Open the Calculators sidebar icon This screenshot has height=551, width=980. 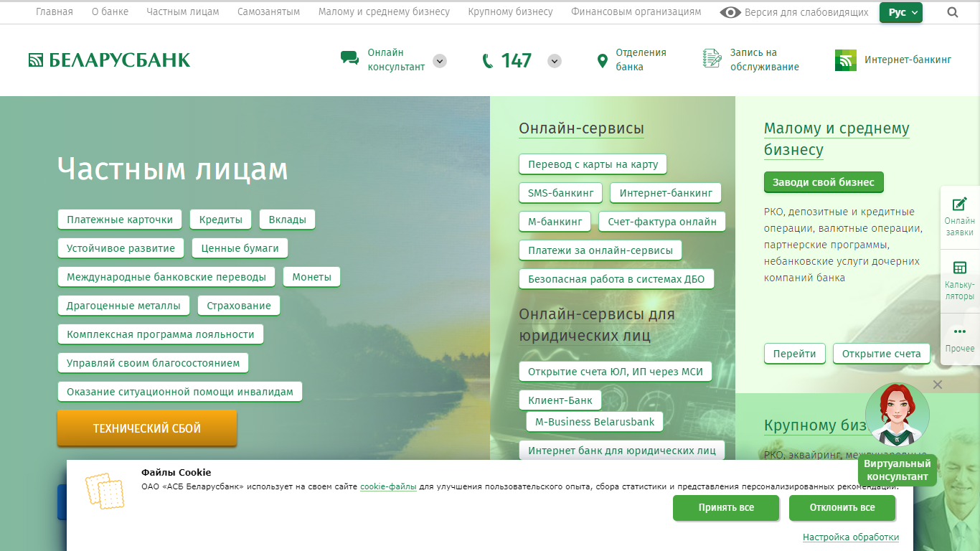tap(959, 268)
